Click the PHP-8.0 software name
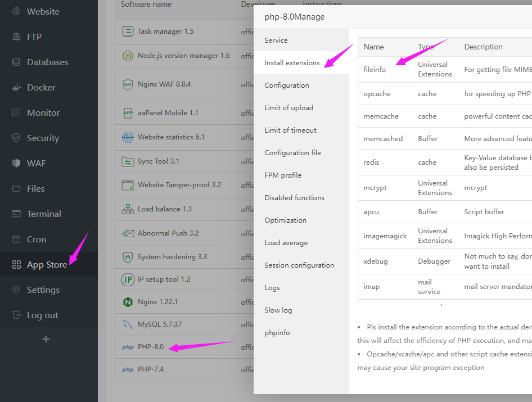 pyautogui.click(x=151, y=347)
